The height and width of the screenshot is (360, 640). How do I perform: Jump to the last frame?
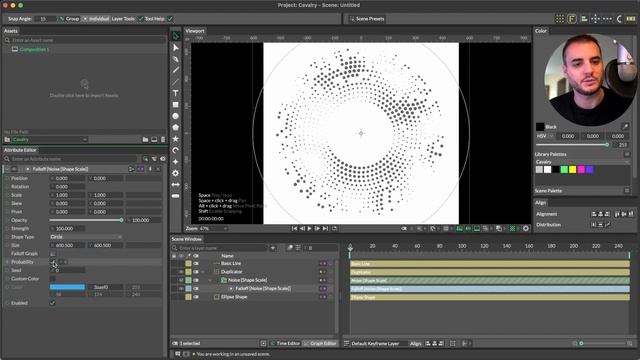325,229
